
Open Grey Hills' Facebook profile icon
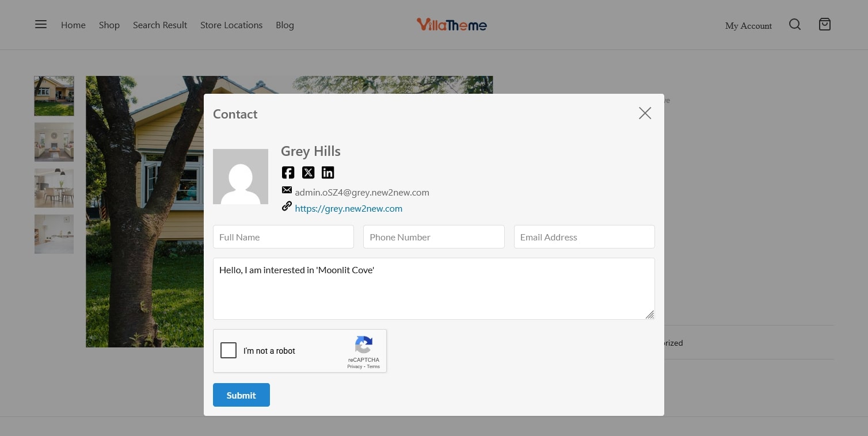point(288,173)
